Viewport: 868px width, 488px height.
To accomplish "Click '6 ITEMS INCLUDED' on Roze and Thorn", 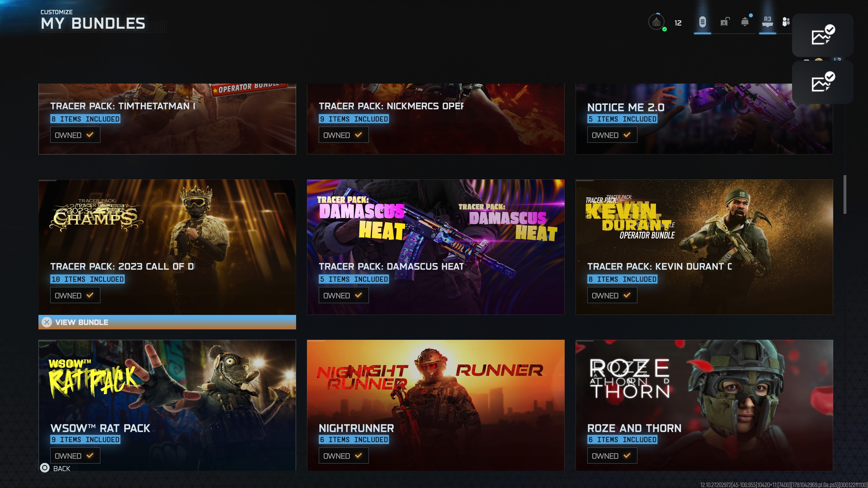I will tap(622, 439).
